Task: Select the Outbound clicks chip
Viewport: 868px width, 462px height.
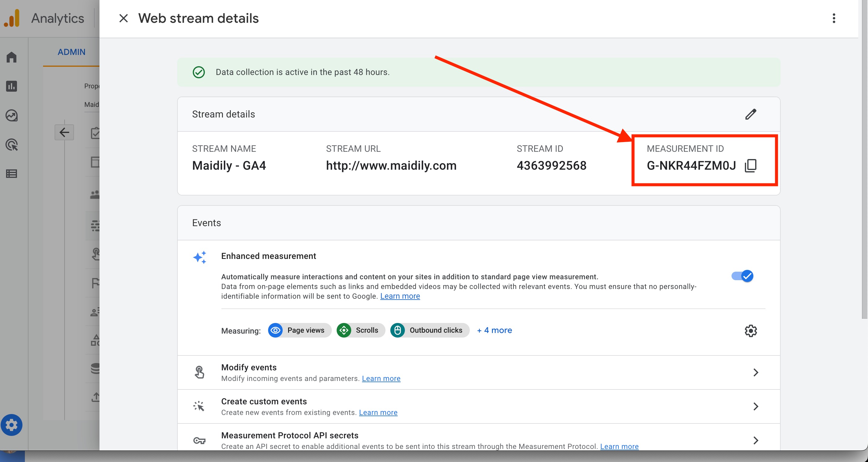Action: [x=430, y=330]
